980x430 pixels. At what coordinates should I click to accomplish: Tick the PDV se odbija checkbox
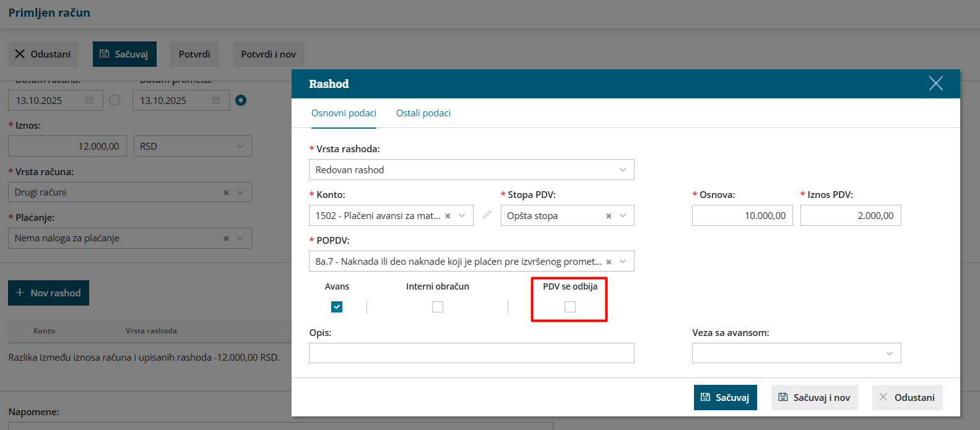click(x=570, y=307)
